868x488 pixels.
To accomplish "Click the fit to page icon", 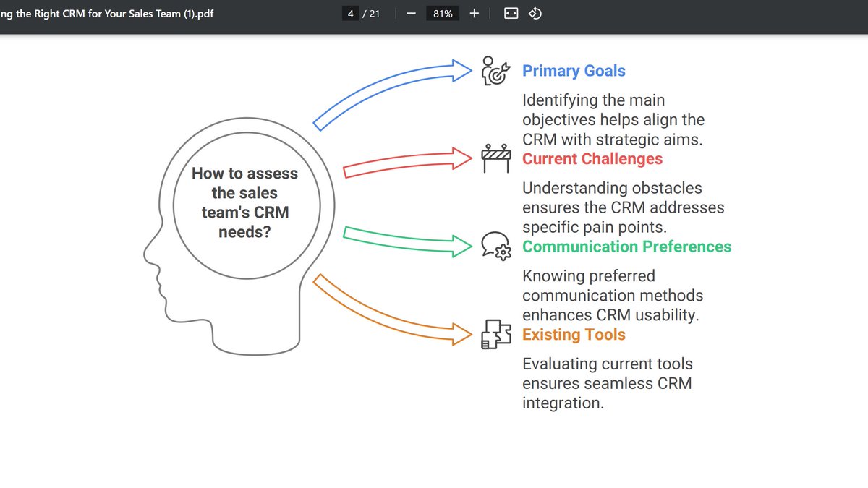I will click(511, 14).
